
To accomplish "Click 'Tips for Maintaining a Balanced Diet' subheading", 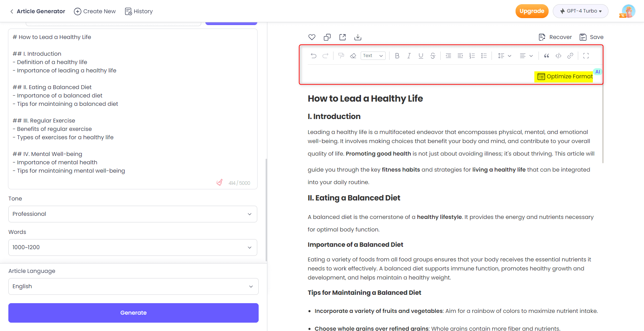I will (x=364, y=293).
